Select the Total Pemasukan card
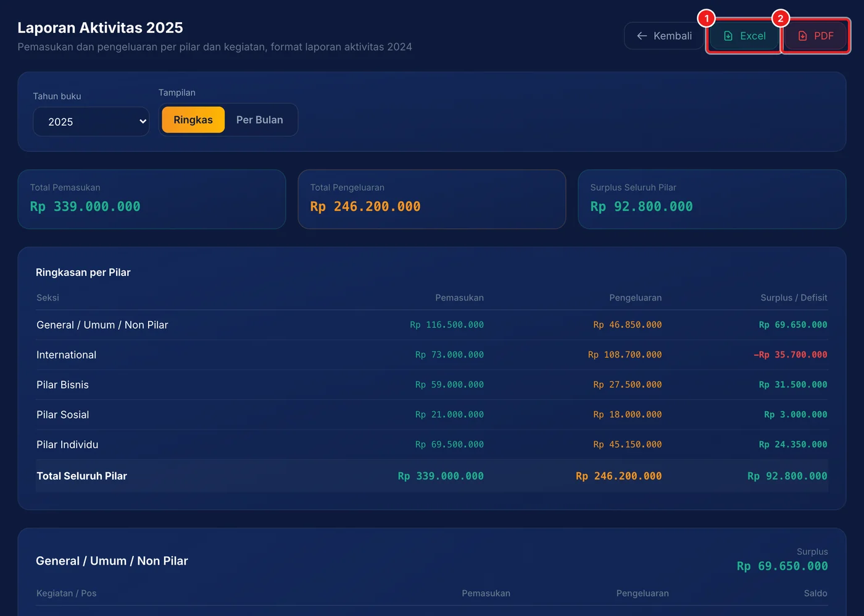Screen dimensions: 864x616 [x=152, y=199]
